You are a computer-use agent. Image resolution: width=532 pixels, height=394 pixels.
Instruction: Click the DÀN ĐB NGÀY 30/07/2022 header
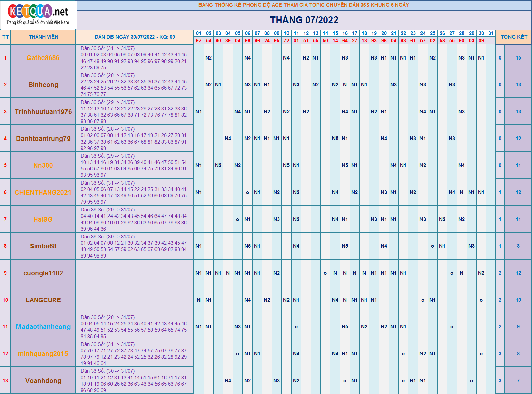point(135,37)
